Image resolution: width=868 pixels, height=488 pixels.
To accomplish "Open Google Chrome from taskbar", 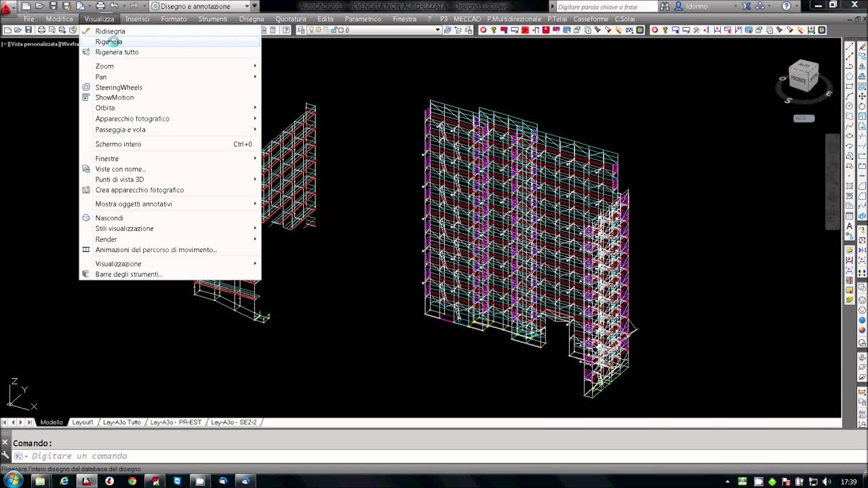I will pos(132,481).
